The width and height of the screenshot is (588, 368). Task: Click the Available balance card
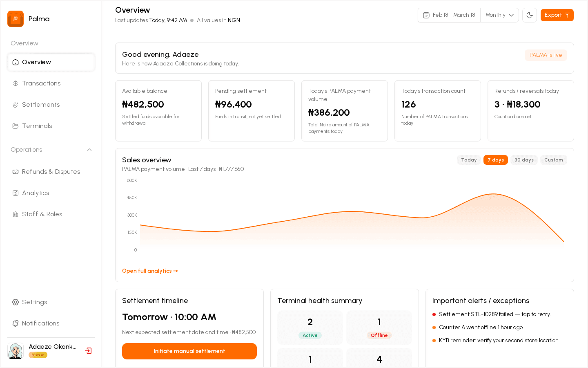click(x=158, y=111)
